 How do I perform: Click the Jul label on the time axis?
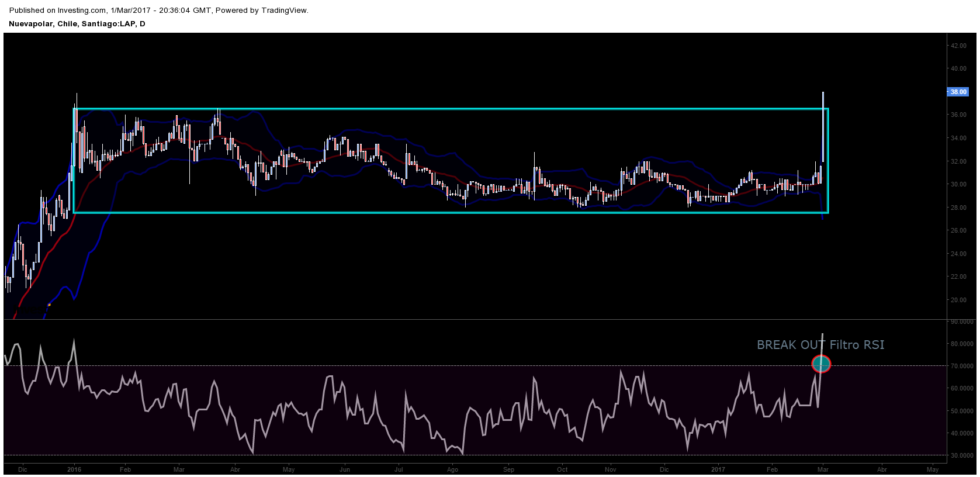(x=399, y=469)
